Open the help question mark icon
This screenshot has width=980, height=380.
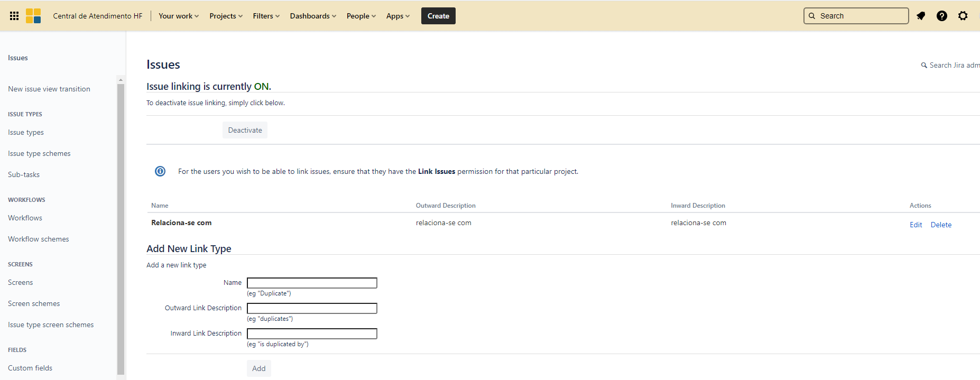(x=942, y=16)
